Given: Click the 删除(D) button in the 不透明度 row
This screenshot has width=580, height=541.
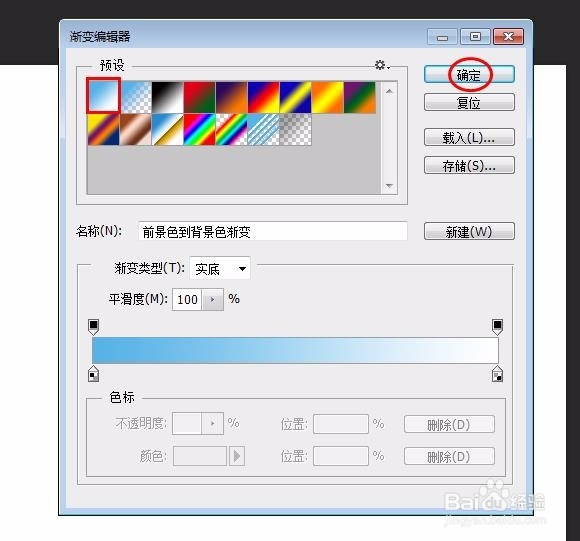Looking at the screenshot, I should click(449, 424).
